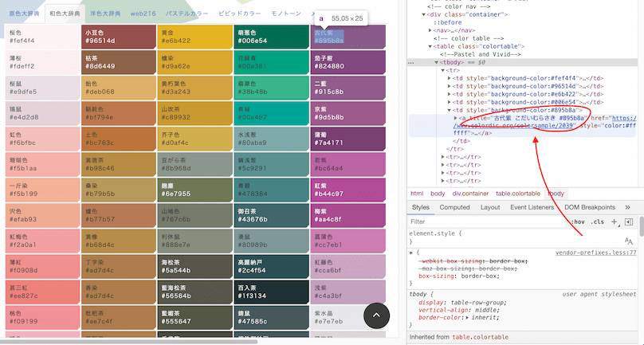Open the #b44c97 color swatch

pyautogui.click(x=348, y=190)
